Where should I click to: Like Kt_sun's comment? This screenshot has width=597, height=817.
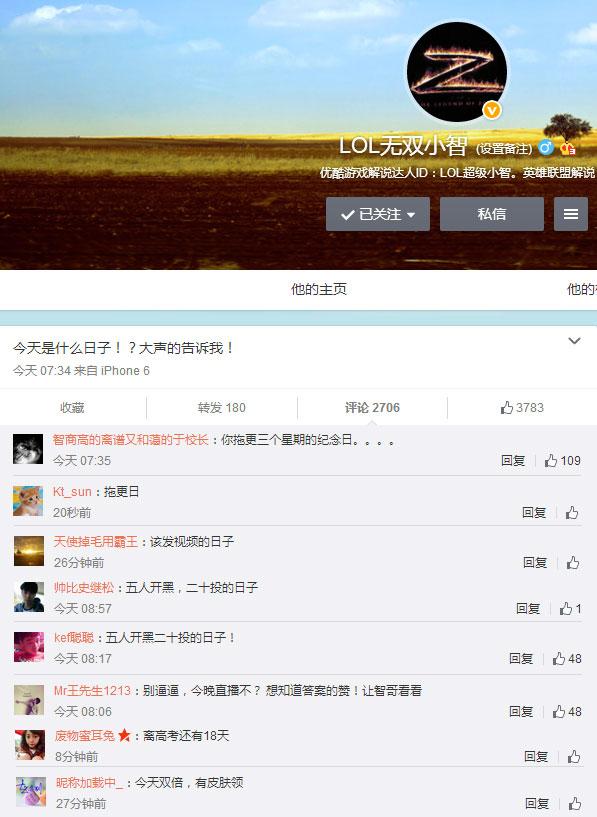[x=572, y=513]
